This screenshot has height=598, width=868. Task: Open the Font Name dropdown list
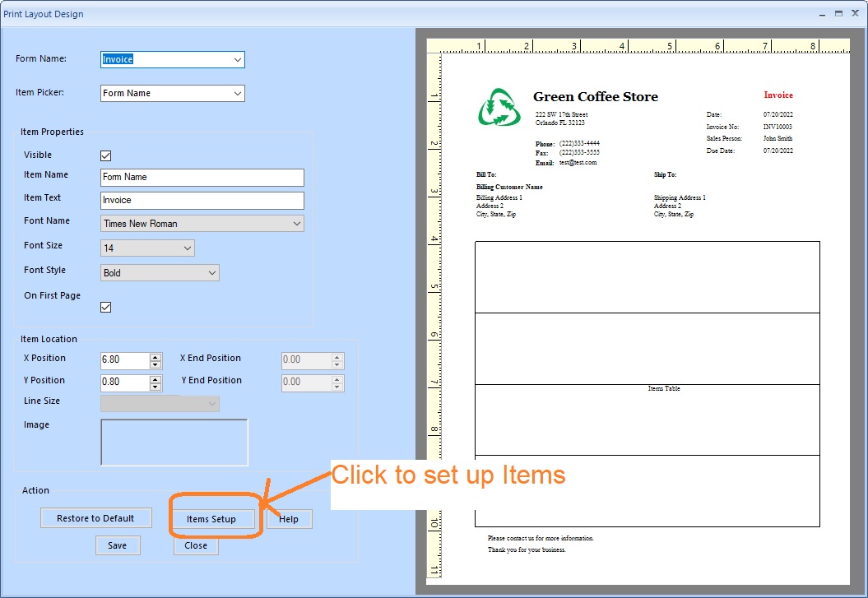click(296, 223)
